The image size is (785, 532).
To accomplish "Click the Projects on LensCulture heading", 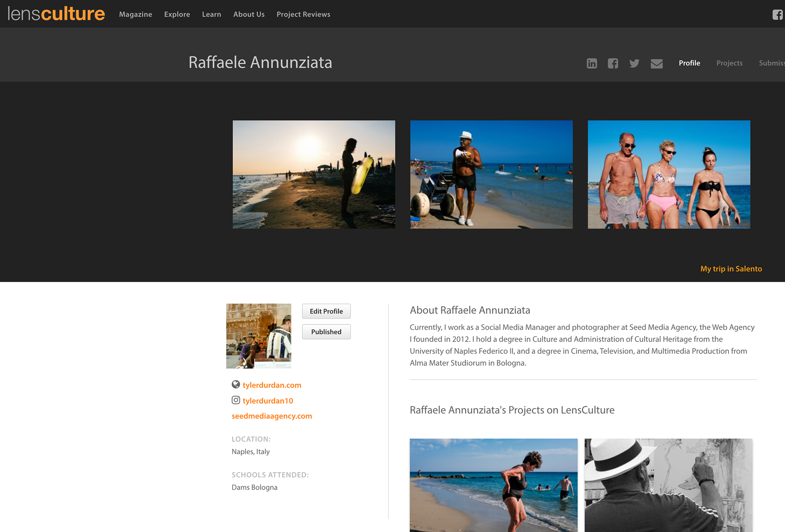I will 512,410.
